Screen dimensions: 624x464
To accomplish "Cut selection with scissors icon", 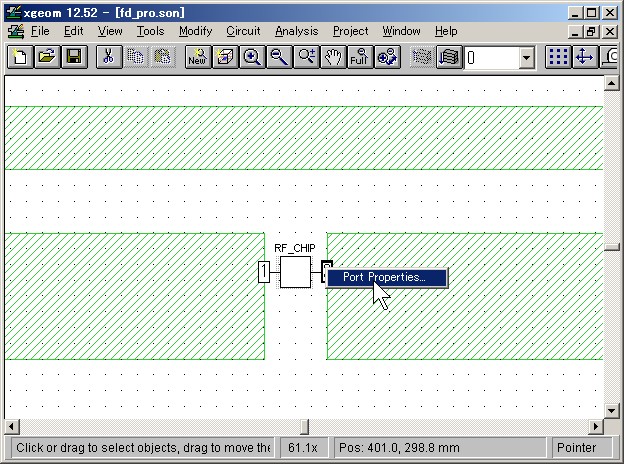I will coord(109,57).
